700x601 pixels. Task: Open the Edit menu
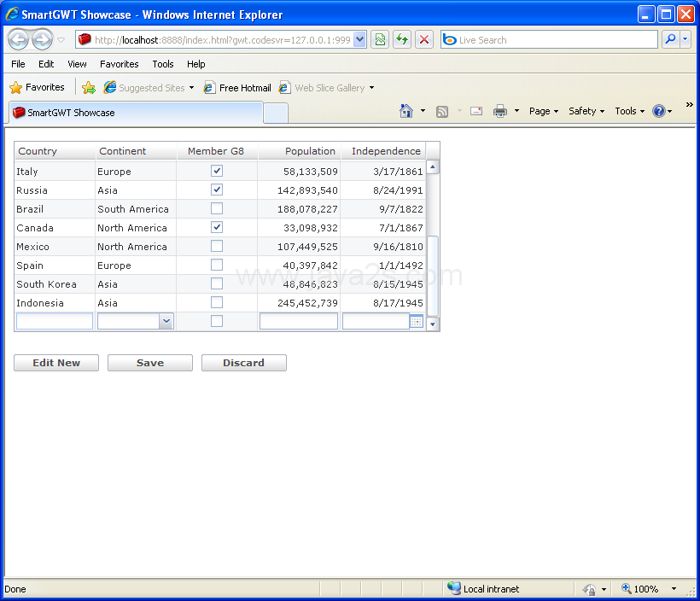pos(46,64)
